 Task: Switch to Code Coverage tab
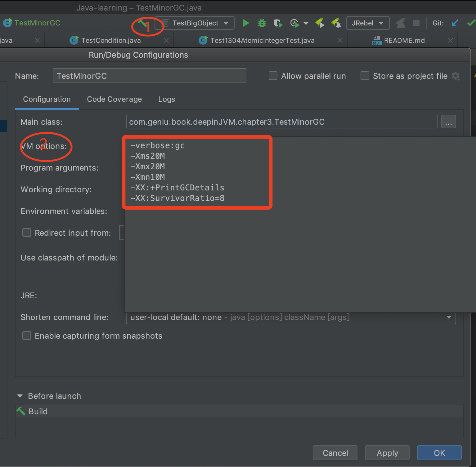point(115,99)
